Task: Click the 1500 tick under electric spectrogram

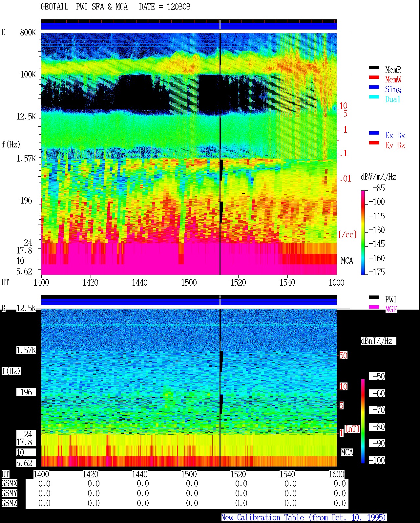Action: pos(189,282)
